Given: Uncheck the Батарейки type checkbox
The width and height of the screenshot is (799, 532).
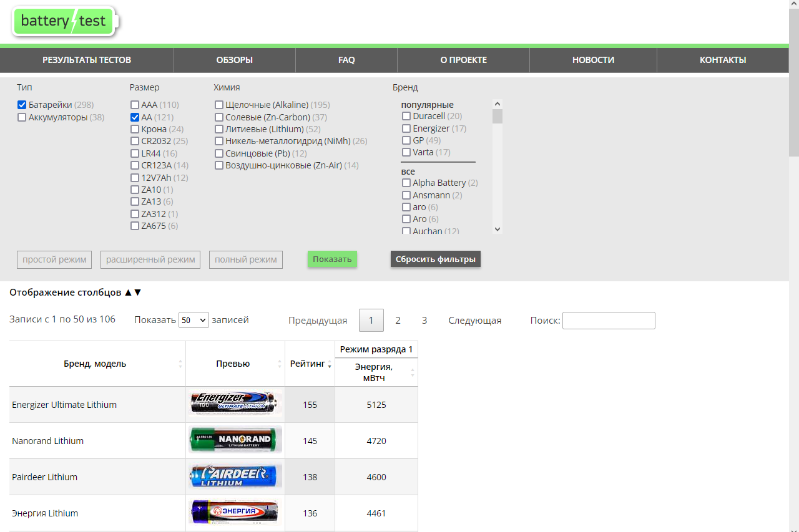Looking at the screenshot, I should 22,105.
